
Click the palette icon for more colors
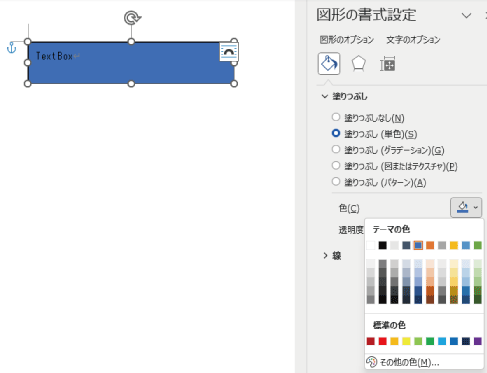pyautogui.click(x=371, y=362)
